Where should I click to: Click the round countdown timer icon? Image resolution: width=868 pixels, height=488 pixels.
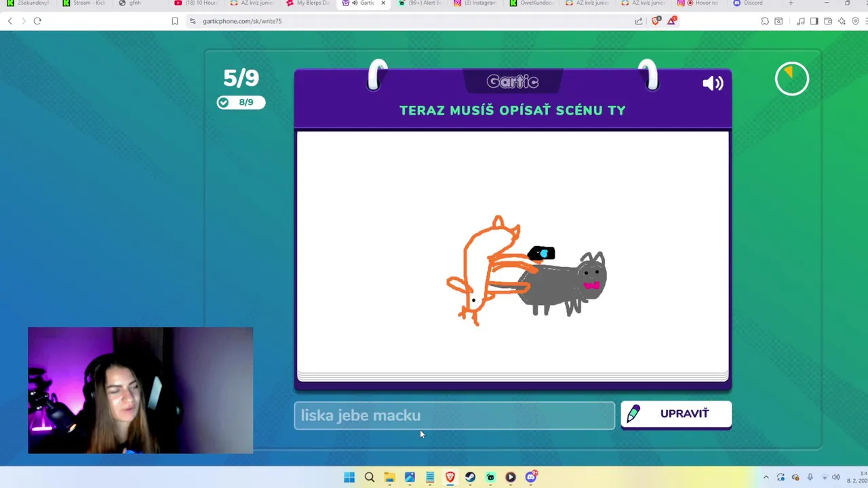tap(792, 79)
